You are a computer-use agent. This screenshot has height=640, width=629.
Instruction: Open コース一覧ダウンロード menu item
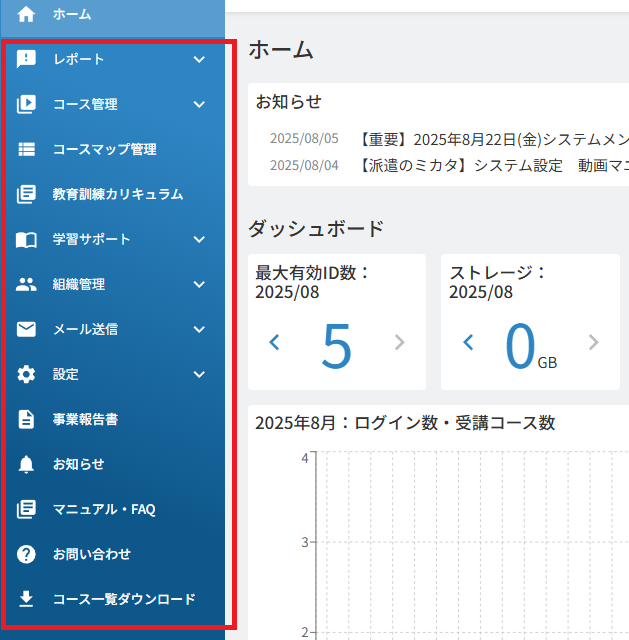(112, 599)
